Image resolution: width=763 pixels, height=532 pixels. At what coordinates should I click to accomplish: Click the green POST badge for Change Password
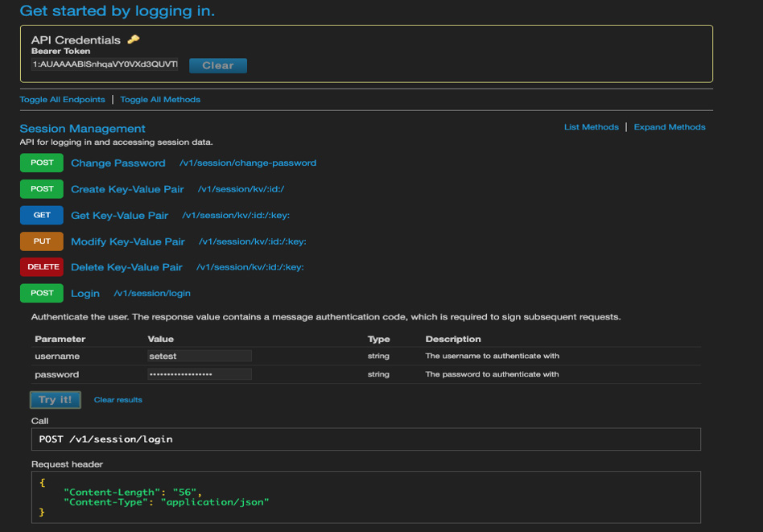click(x=42, y=163)
